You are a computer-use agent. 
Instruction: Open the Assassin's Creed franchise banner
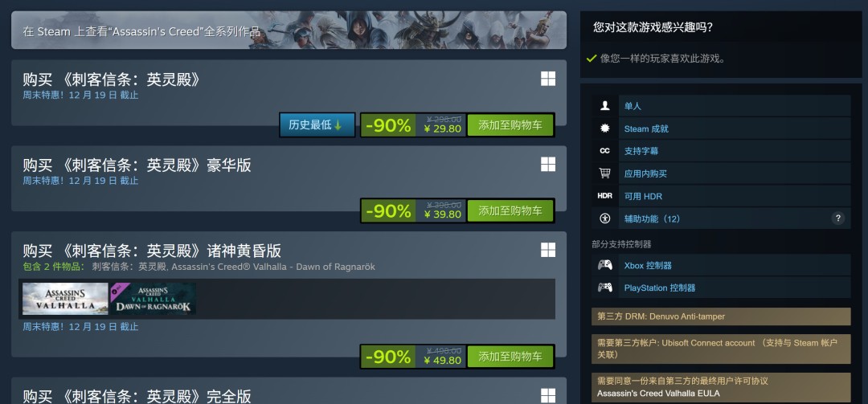click(289, 30)
